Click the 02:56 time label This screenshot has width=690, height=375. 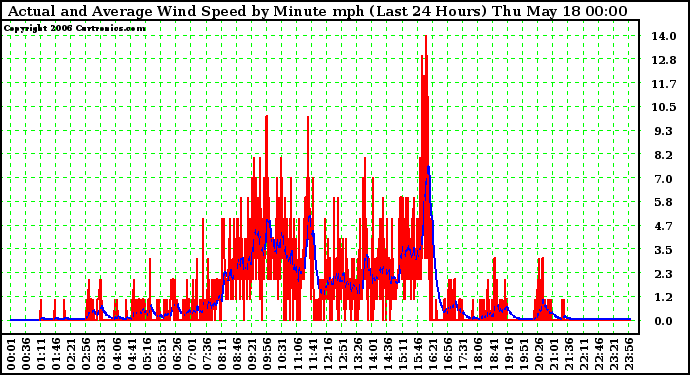[86, 354]
